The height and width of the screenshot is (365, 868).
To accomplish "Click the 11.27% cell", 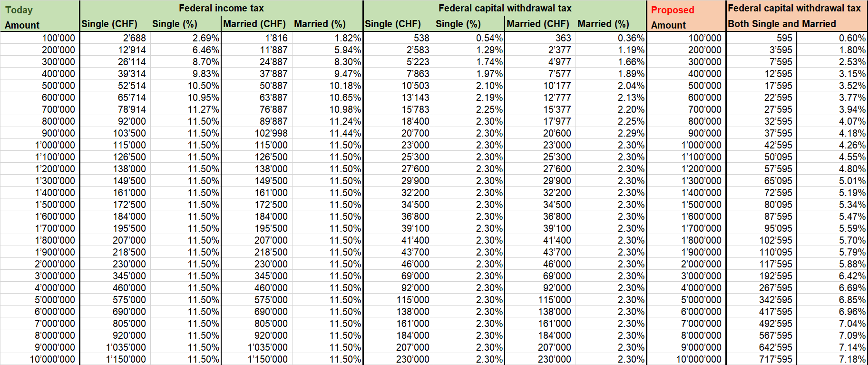I will pos(186,109).
